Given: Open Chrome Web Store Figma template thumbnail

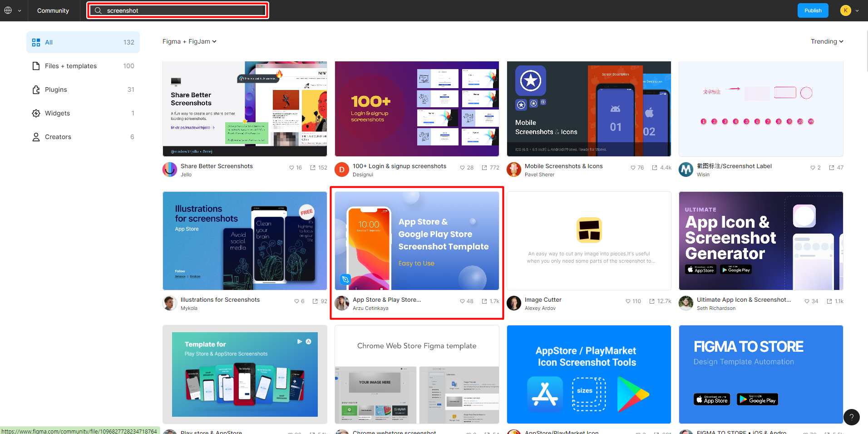Looking at the screenshot, I should (x=417, y=374).
